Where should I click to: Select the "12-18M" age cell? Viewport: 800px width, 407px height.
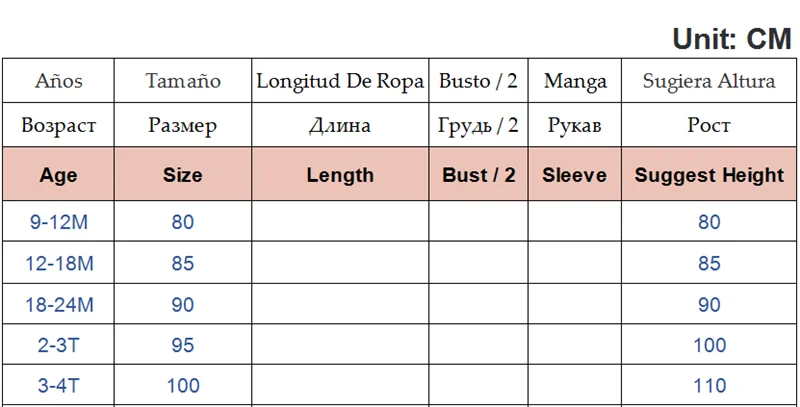pos(59,264)
